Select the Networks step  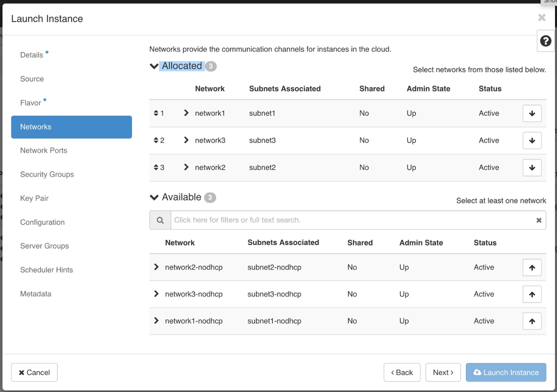(71, 127)
